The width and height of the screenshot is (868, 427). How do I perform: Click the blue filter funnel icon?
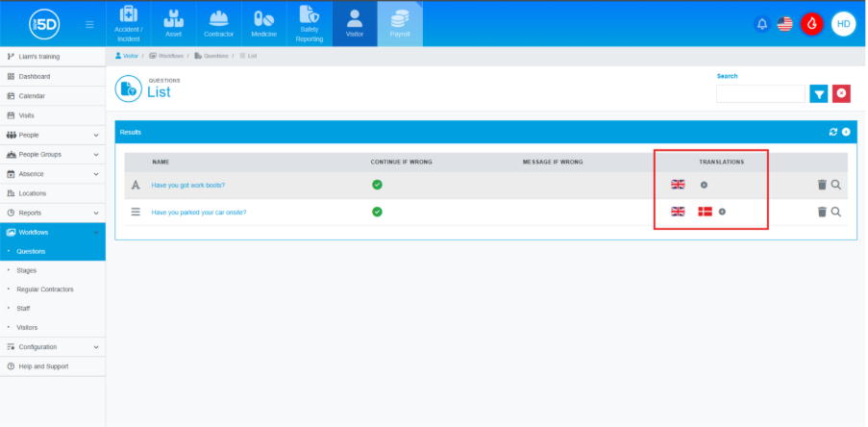[818, 93]
